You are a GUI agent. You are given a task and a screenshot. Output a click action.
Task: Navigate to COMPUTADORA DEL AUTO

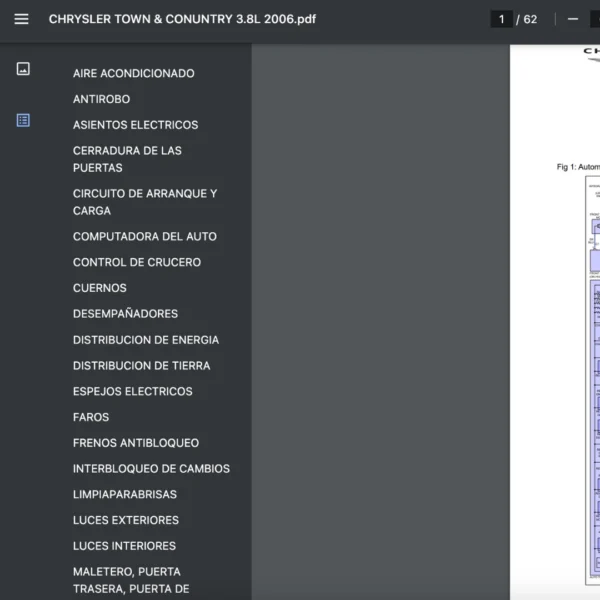pyautogui.click(x=144, y=237)
